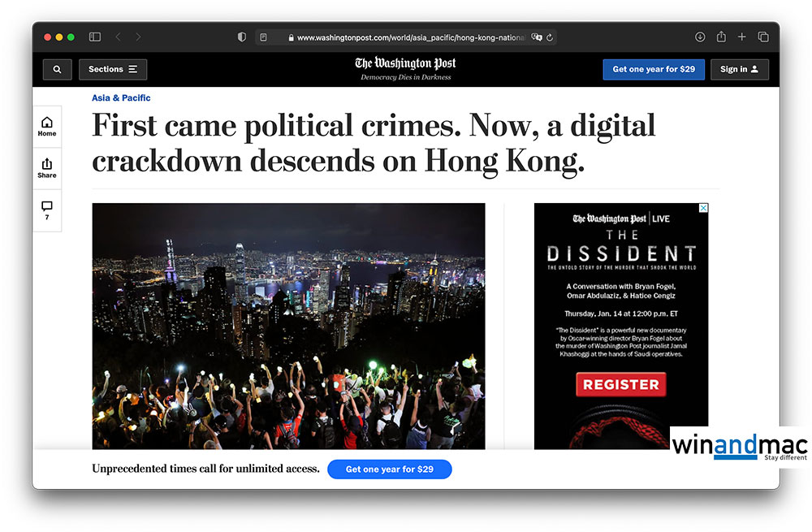Viewport: 812px width, 532px height.
Task: Click the Safari share toolbar icon
Action: [721, 37]
